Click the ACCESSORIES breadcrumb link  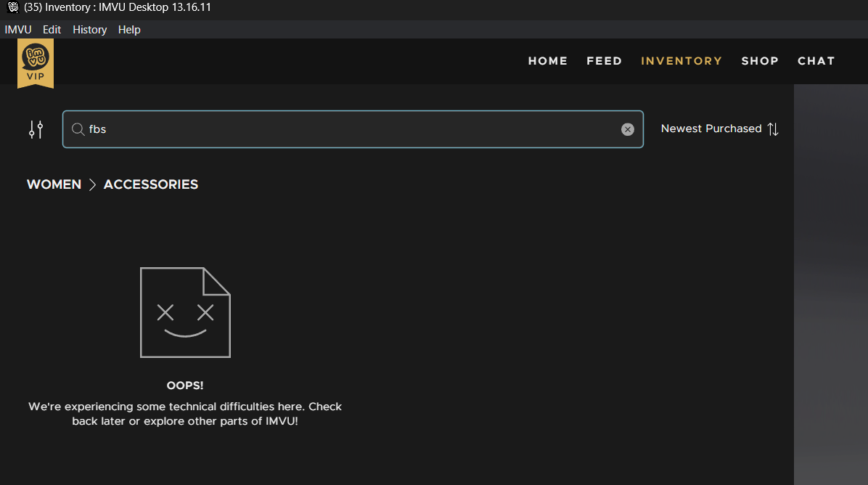(150, 184)
